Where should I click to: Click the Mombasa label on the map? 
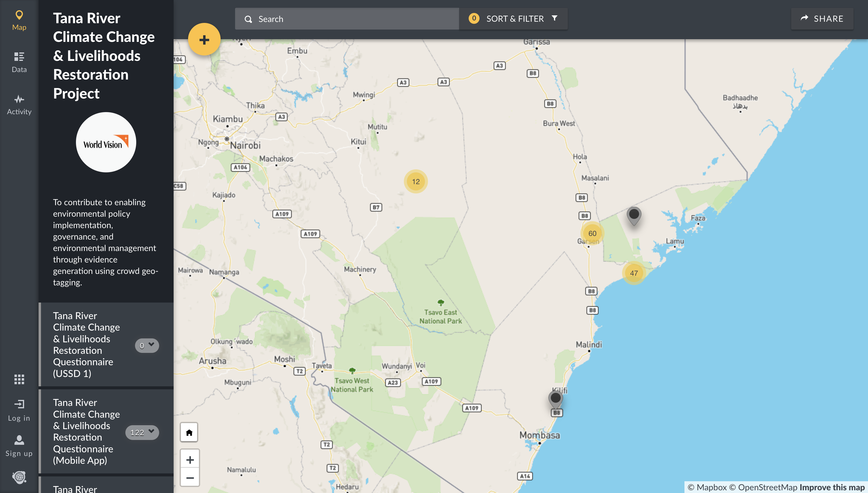pyautogui.click(x=539, y=435)
